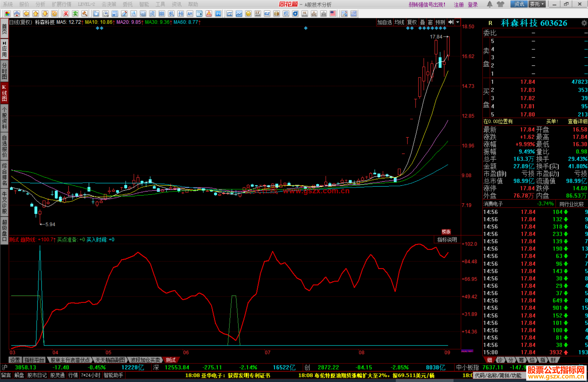
Task: Expand the 应用 sidebar panel arrow
Action: [4, 43]
